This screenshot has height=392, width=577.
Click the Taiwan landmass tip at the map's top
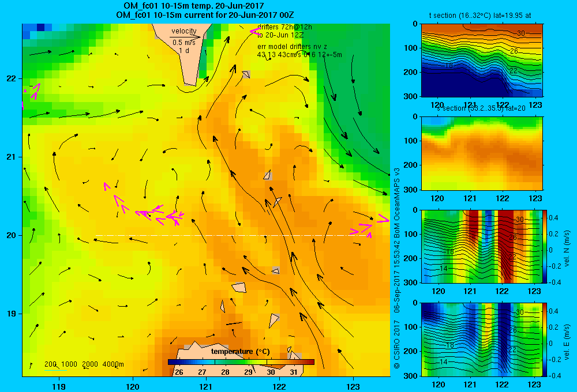coord(182,54)
